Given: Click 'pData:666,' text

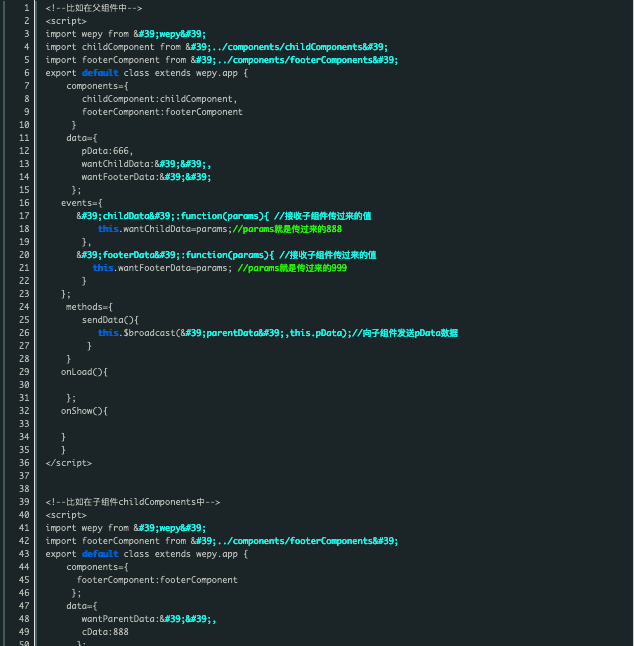Looking at the screenshot, I should [107, 151].
